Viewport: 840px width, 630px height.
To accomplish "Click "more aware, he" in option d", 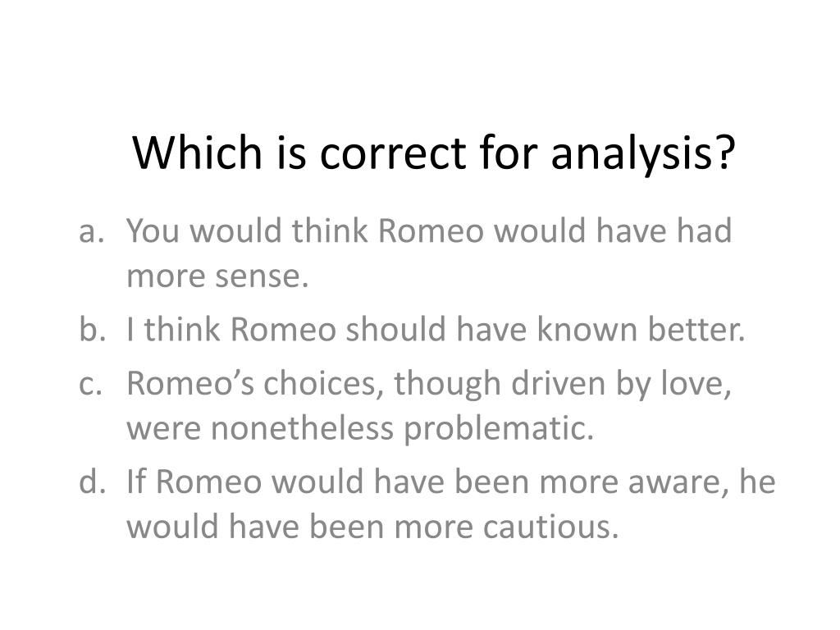I will (x=657, y=482).
